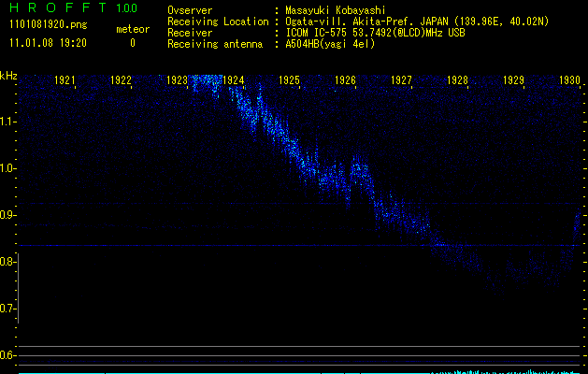Click the 1927 time axis label
Screen dimensions: 588x374
coord(401,81)
